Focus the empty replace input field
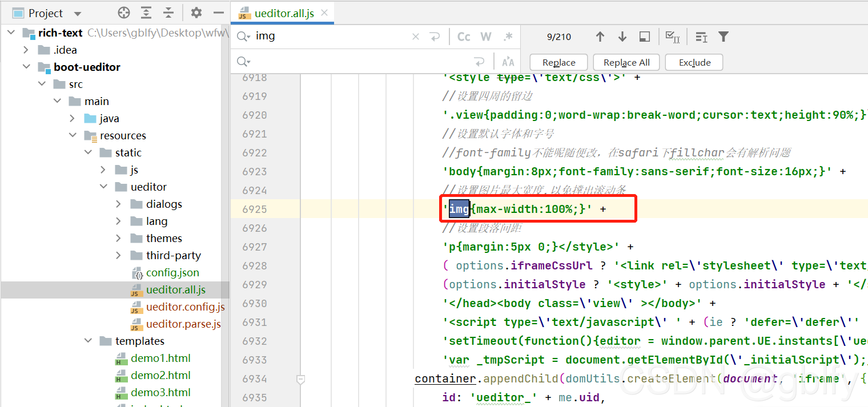Screen dimensions: 868x407 (360, 62)
